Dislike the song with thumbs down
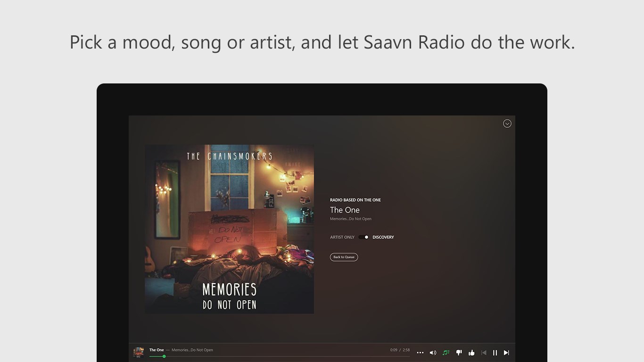This screenshot has height=362, width=644. tap(459, 353)
